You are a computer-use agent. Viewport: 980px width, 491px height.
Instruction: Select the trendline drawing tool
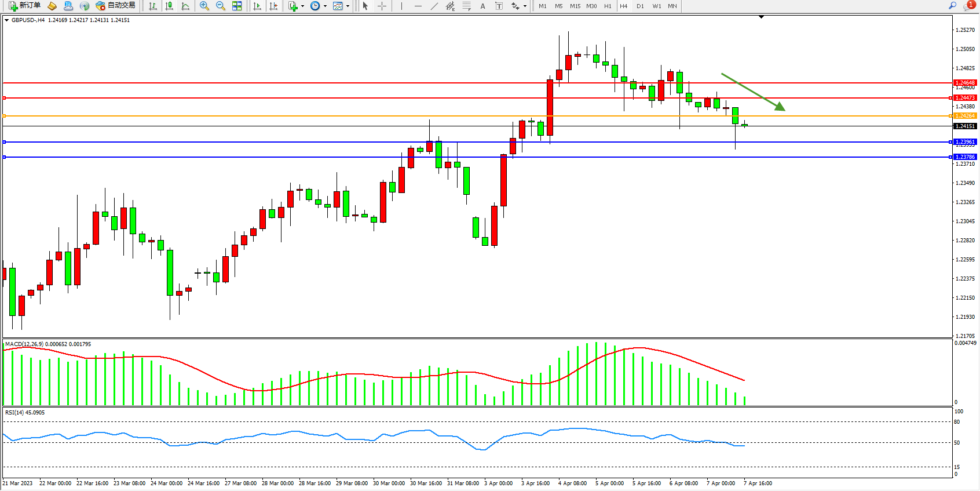point(434,6)
